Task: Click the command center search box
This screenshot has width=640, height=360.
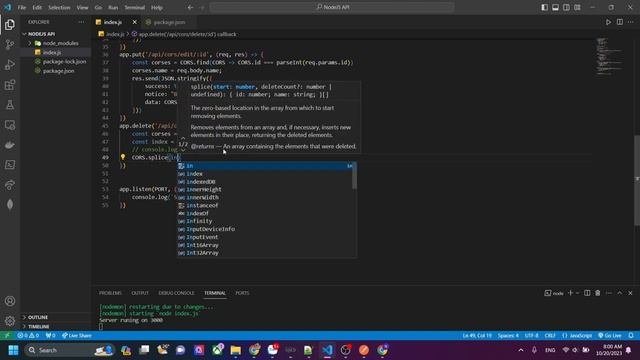Action: (332, 7)
